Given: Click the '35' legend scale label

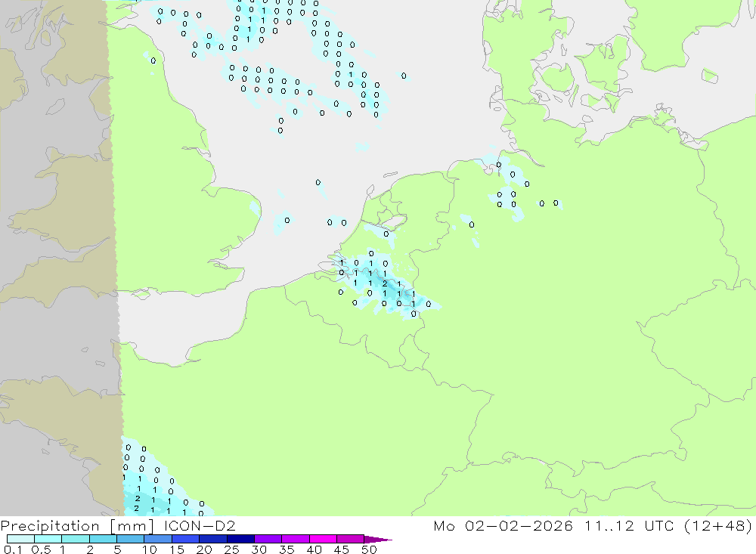Looking at the screenshot, I should [287, 549].
